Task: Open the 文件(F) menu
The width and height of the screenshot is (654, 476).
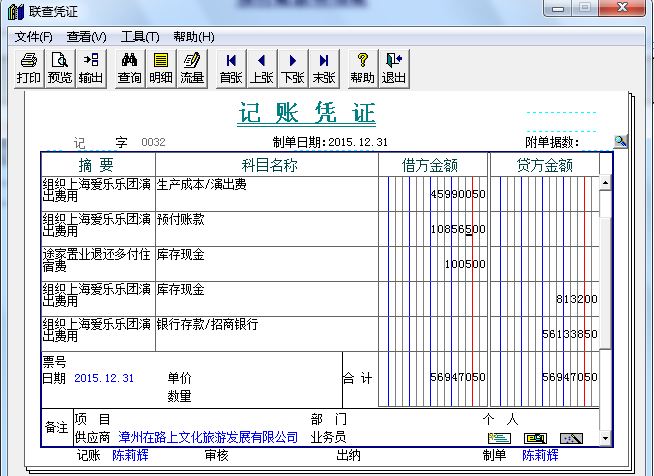Action: 34,37
